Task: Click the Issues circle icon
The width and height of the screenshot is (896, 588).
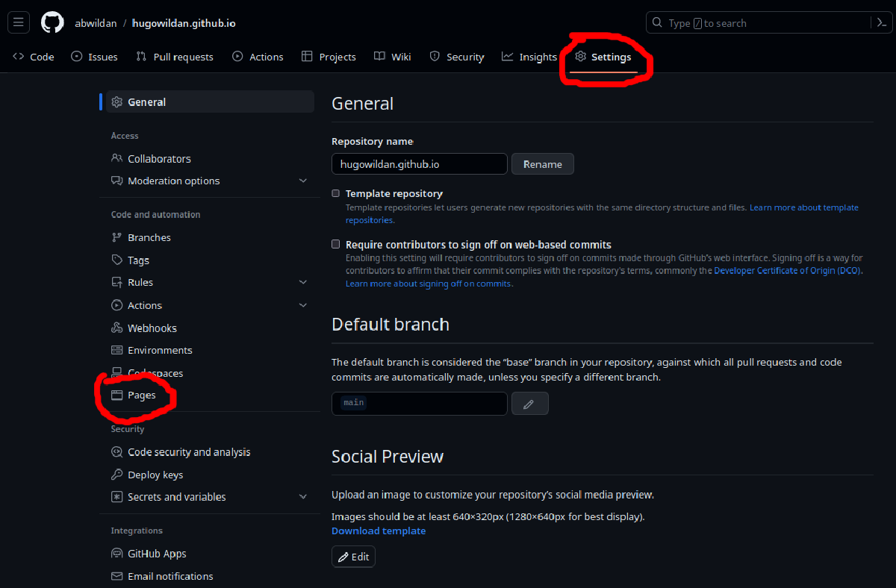Action: click(x=77, y=57)
